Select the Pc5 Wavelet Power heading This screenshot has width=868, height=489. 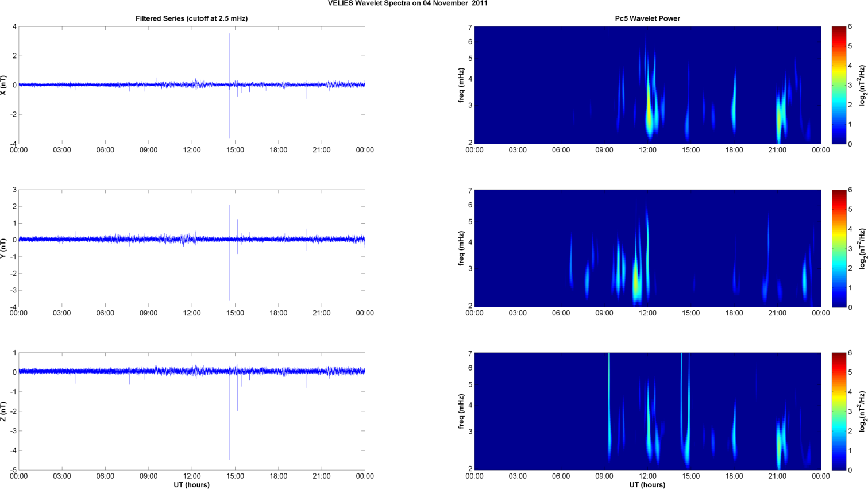pos(647,18)
